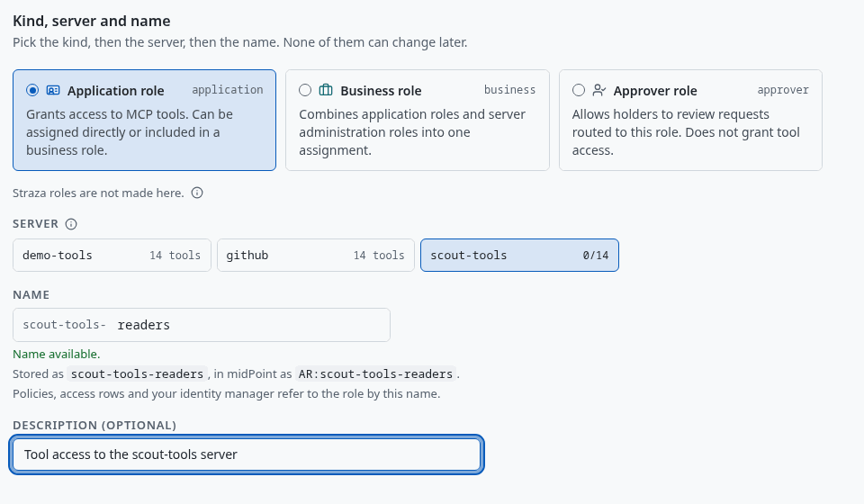Image resolution: width=864 pixels, height=504 pixels.
Task: Choose the demo-tools server
Action: [112, 255]
